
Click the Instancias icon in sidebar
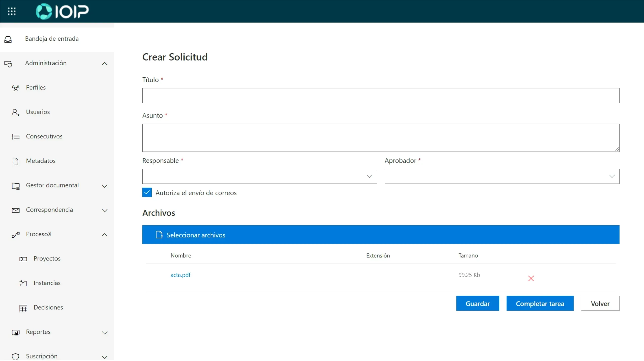[23, 283]
